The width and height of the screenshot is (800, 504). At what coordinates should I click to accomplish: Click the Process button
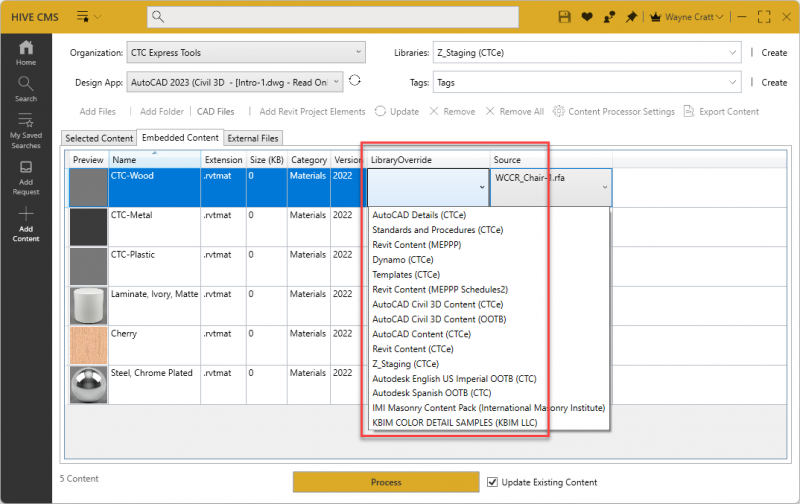386,482
